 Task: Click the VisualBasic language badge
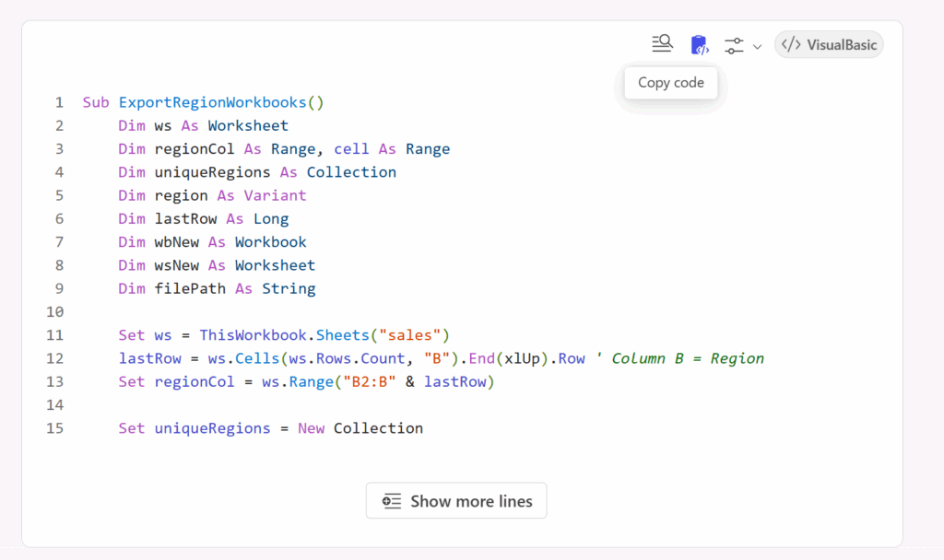[x=829, y=44]
